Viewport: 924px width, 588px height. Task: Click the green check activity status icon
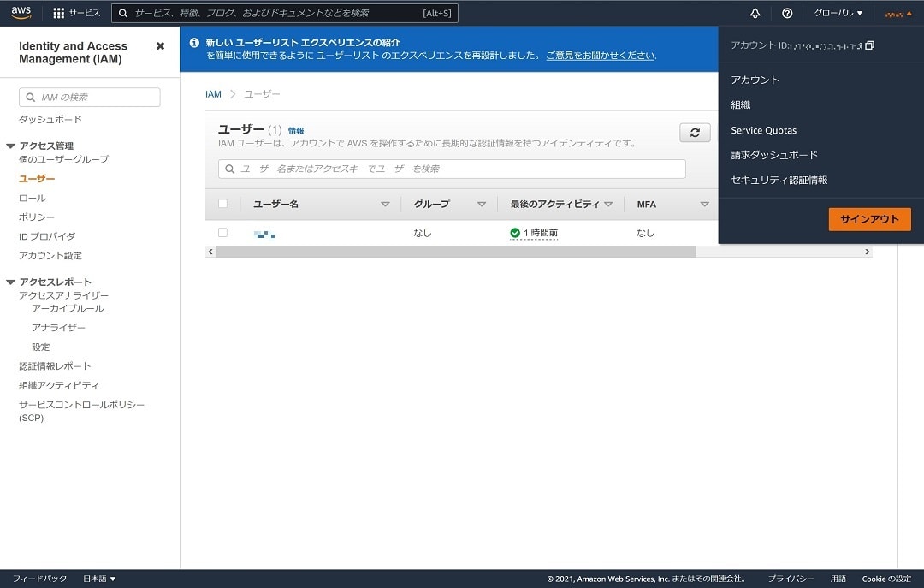[515, 233]
